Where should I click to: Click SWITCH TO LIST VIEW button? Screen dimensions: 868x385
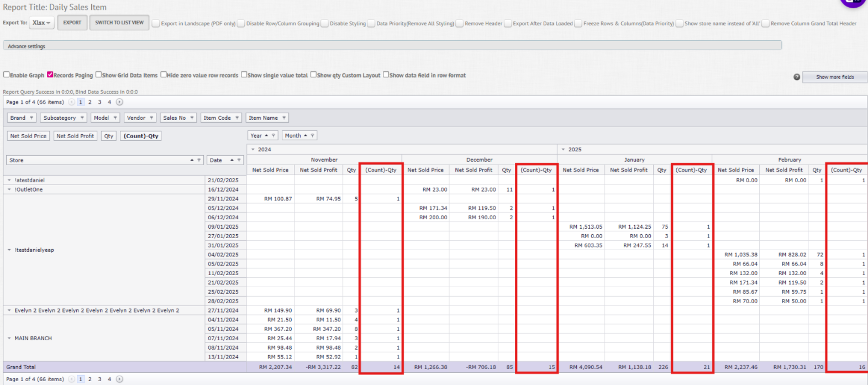(119, 23)
